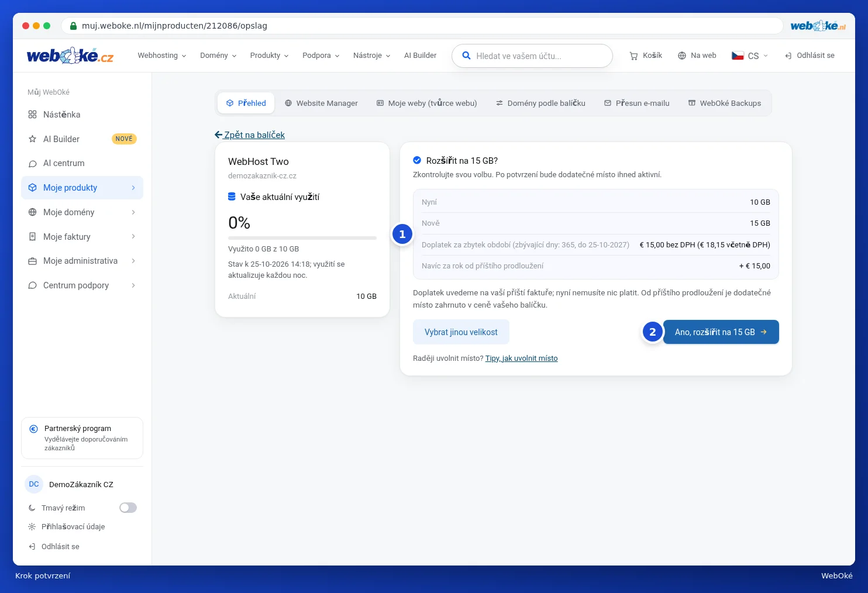Click the Na web globe icon
Viewport: 868px width, 593px height.
682,56
